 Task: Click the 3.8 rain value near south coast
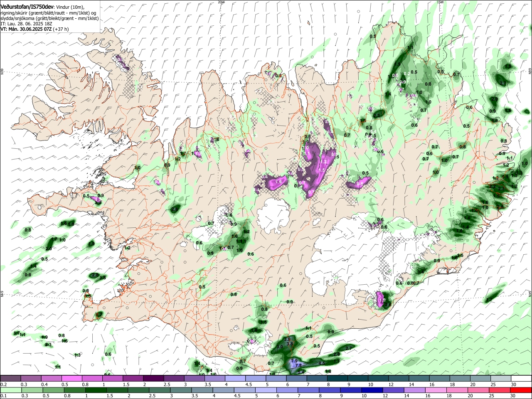click(x=290, y=344)
